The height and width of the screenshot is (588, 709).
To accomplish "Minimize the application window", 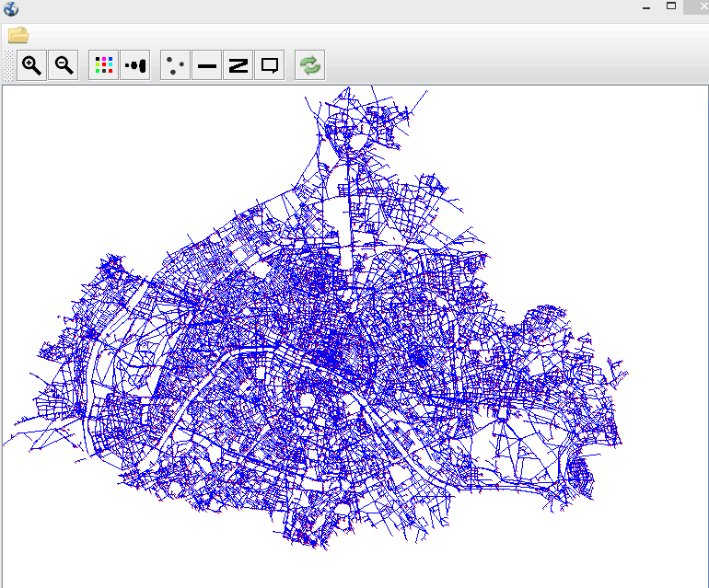I will pos(646,7).
